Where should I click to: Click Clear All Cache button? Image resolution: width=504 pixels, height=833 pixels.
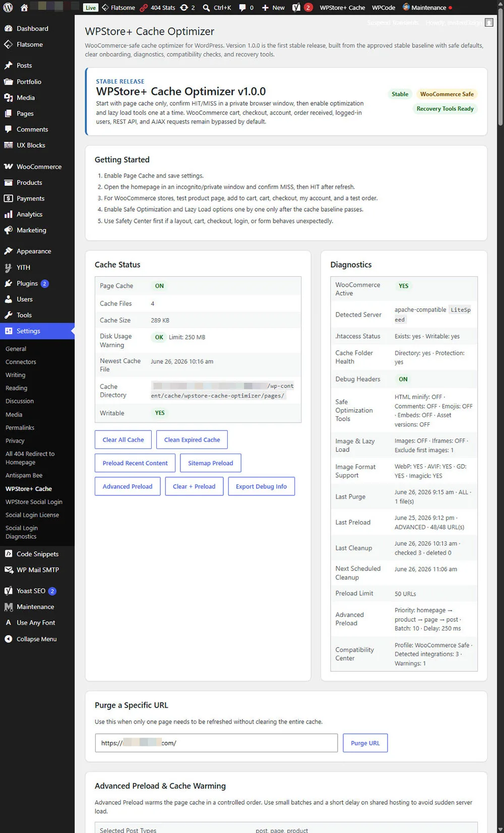(123, 439)
